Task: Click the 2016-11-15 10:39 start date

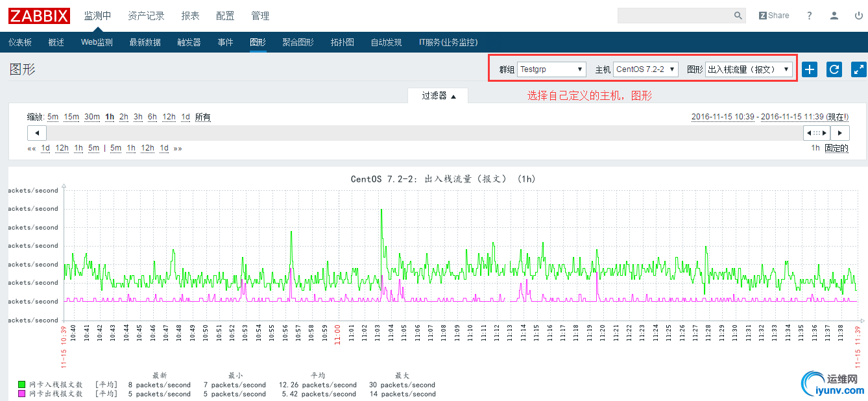Action: pos(723,117)
